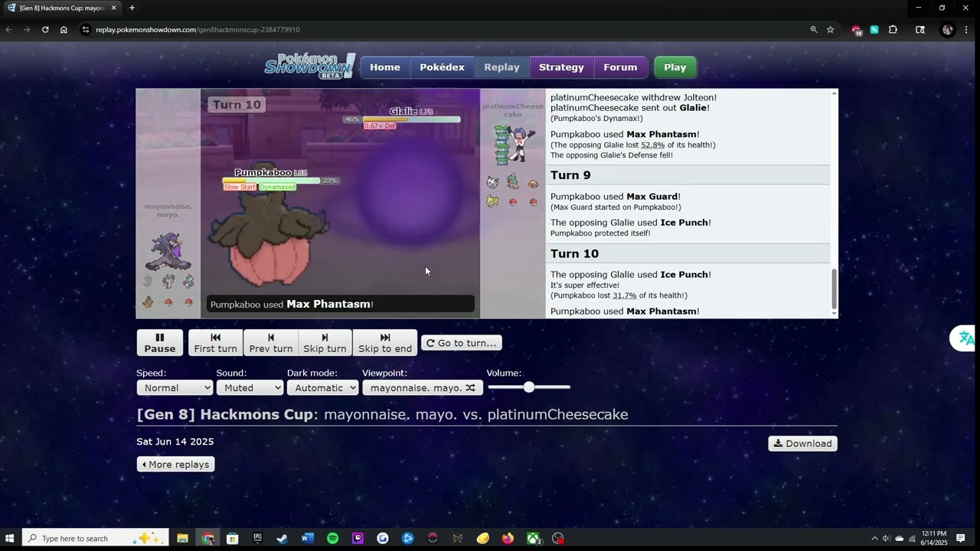Viewport: 980px width, 551px height.
Task: Adjust the Volume slider
Action: pos(529,387)
